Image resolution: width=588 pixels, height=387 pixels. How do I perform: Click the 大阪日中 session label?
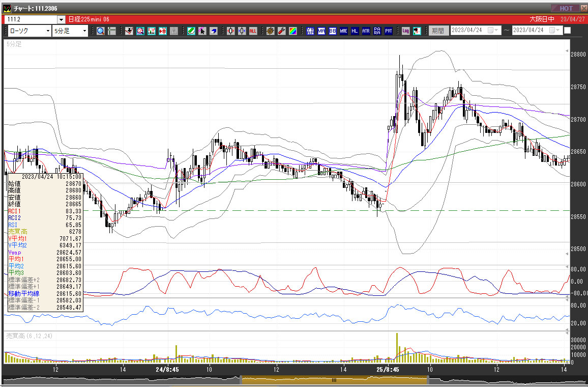pos(542,19)
